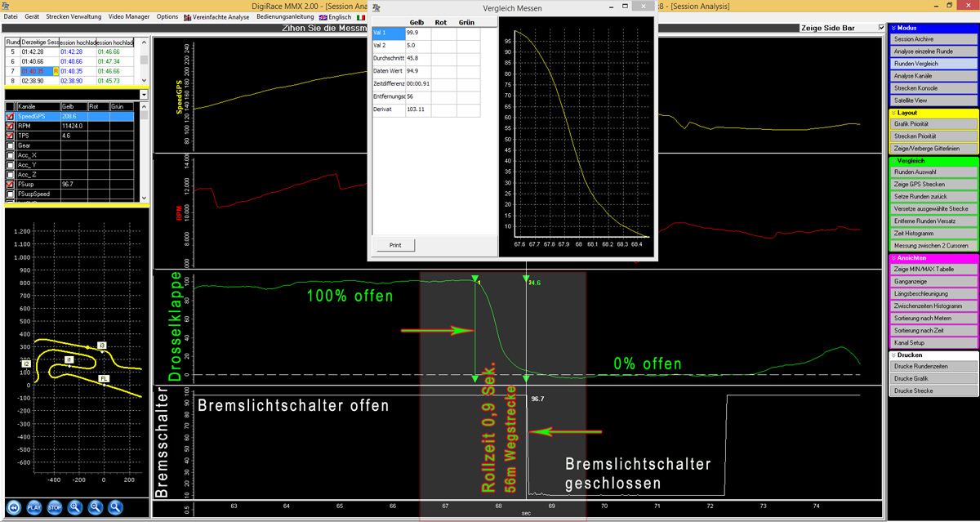Viewport: 980px width, 522px height.
Task: Enable the Gear channel checkbox
Action: [x=10, y=145]
